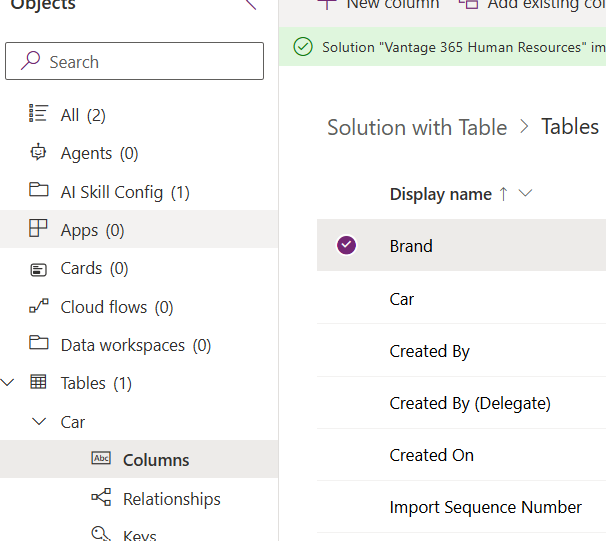Open Keys under Car table
The height and width of the screenshot is (541, 606).
point(139,535)
